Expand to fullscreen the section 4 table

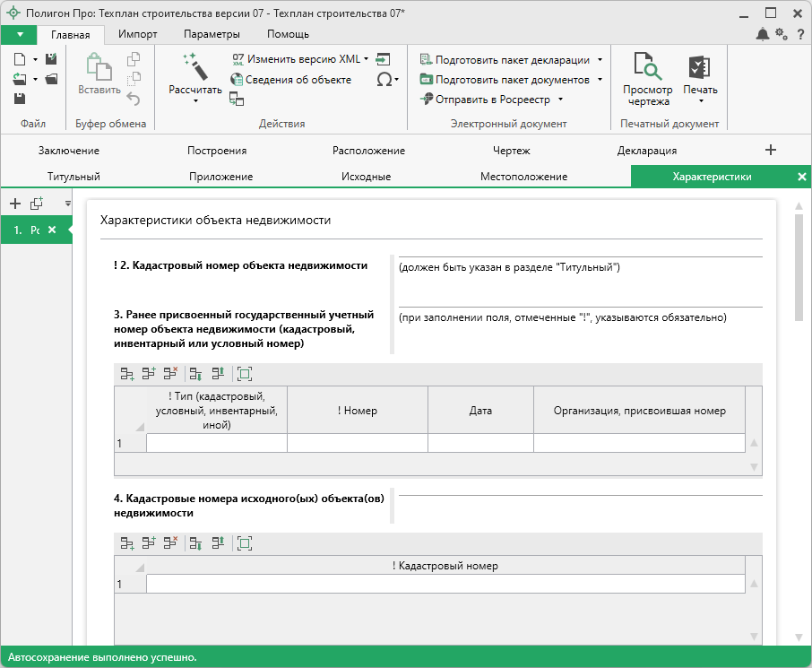click(x=245, y=543)
